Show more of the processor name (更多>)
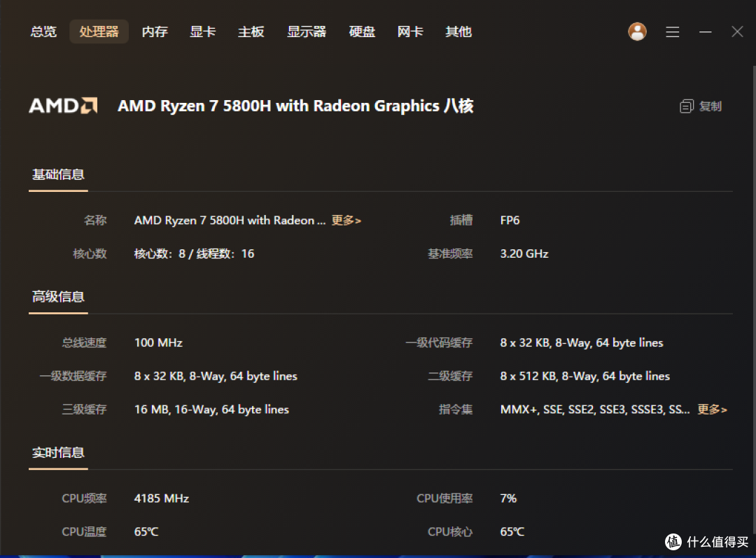 point(346,221)
